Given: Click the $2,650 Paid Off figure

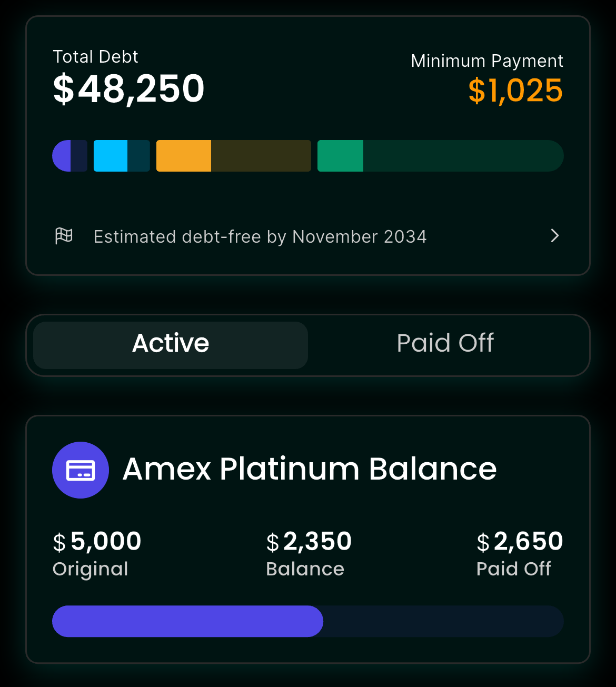Looking at the screenshot, I should point(520,542).
